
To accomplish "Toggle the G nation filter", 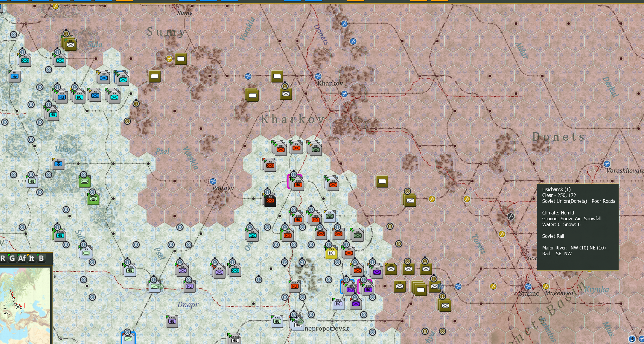I will click(x=12, y=259).
